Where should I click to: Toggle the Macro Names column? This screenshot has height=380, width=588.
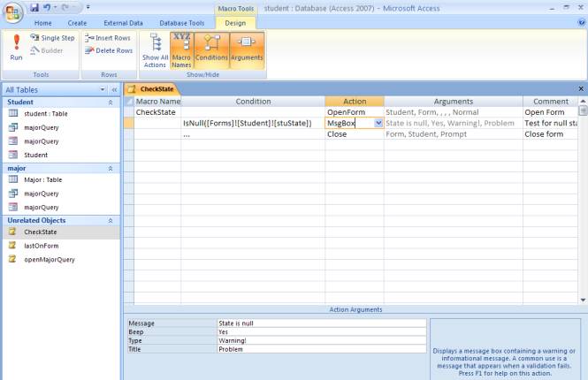click(181, 50)
